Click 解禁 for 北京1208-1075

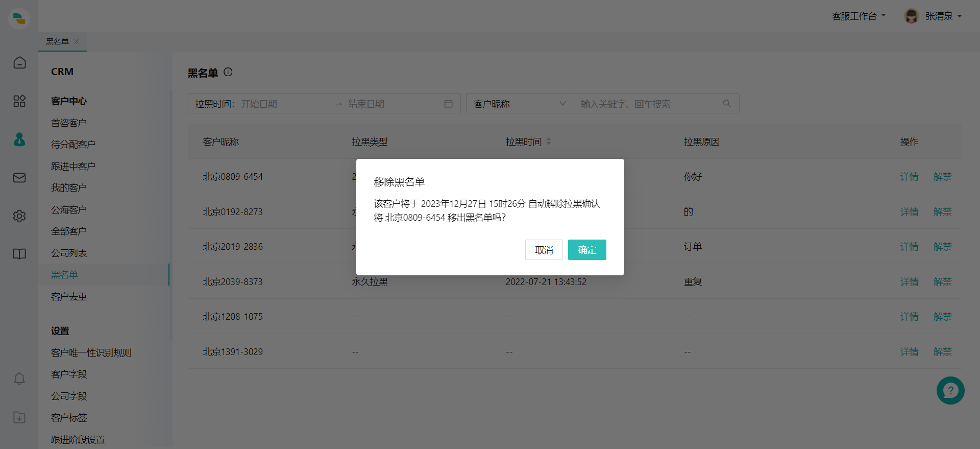coord(942,316)
